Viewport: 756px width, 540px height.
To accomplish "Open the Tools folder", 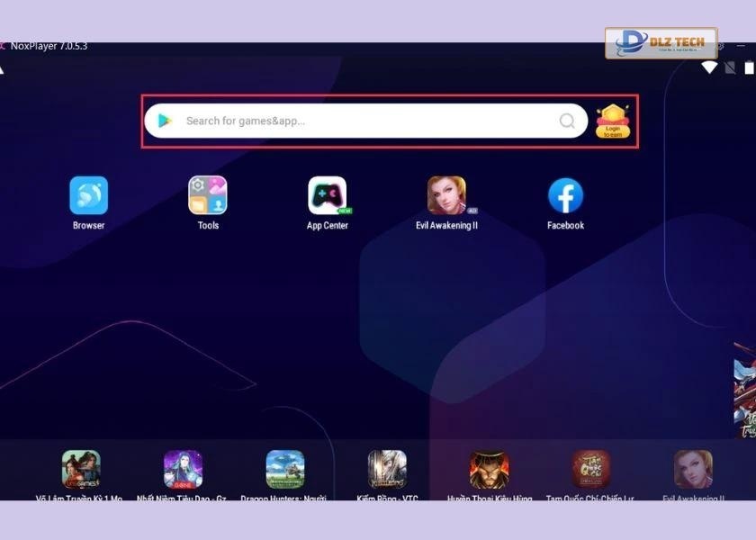I will [208, 195].
